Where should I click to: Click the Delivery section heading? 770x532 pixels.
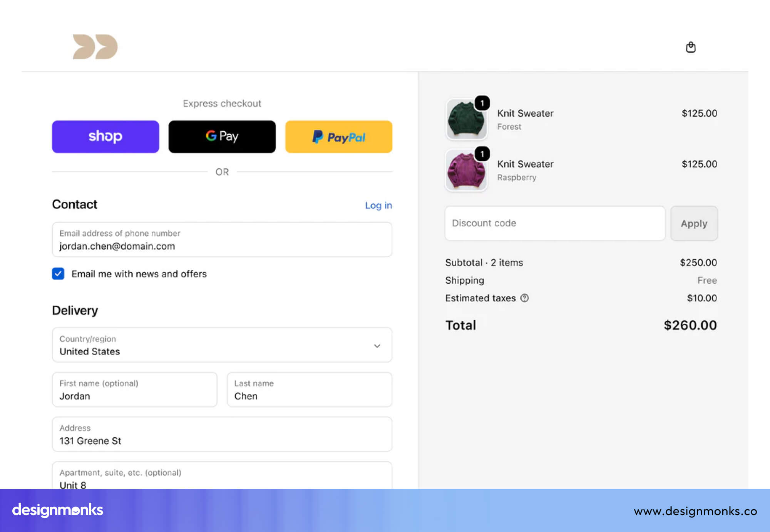point(75,310)
